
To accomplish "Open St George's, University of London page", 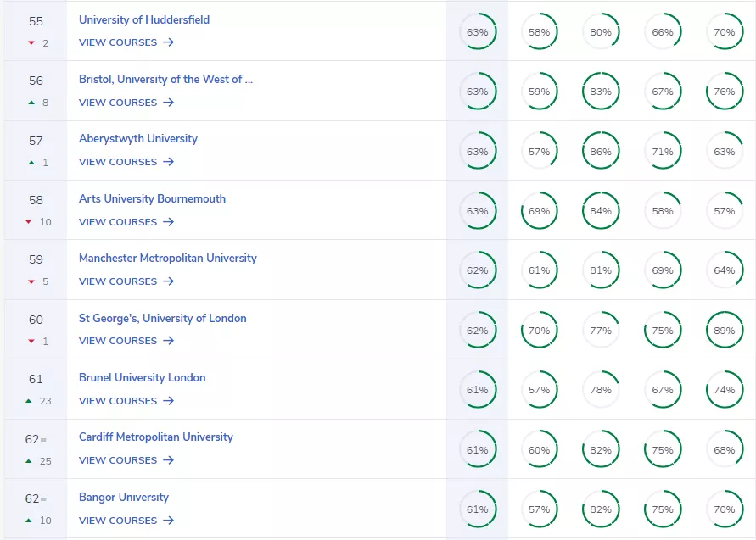I will [x=162, y=319].
